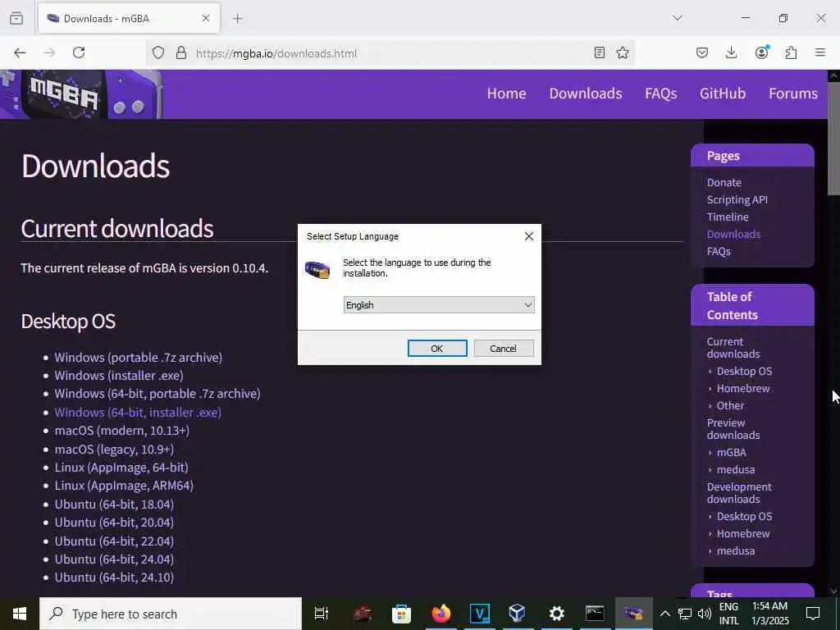Click Ubuntu (64-bit, 24.10) link

coord(114,578)
